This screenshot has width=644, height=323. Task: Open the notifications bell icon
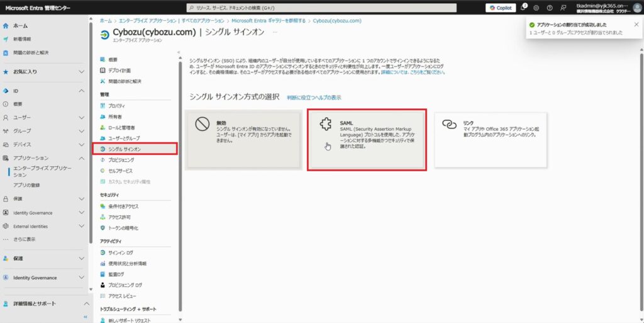523,8
